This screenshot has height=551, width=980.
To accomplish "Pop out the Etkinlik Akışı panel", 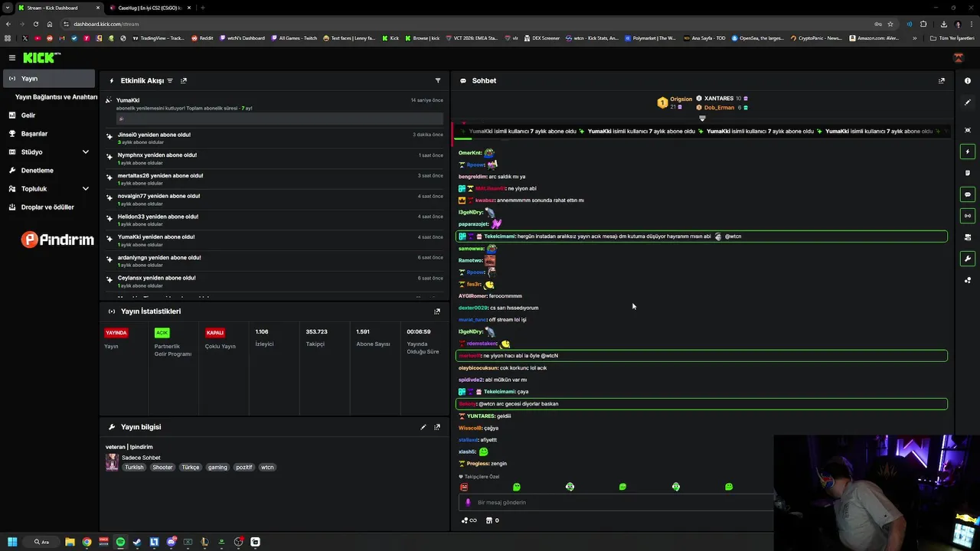I will click(184, 80).
